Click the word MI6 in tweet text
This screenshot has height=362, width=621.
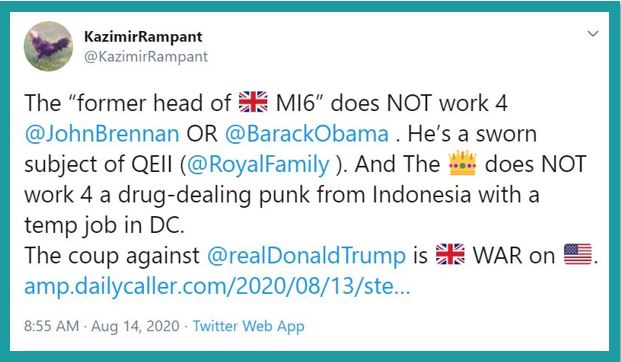click(295, 103)
